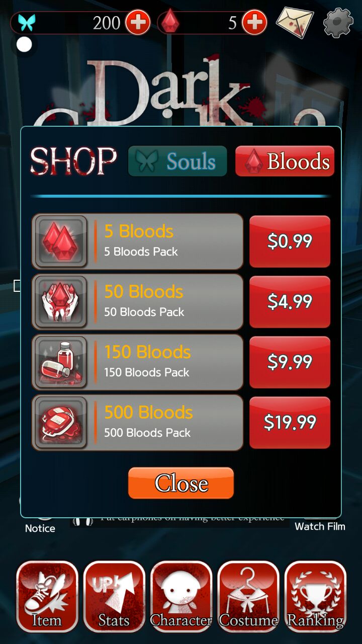Open settings via the gear icon
The image size is (362, 644).
click(x=338, y=22)
